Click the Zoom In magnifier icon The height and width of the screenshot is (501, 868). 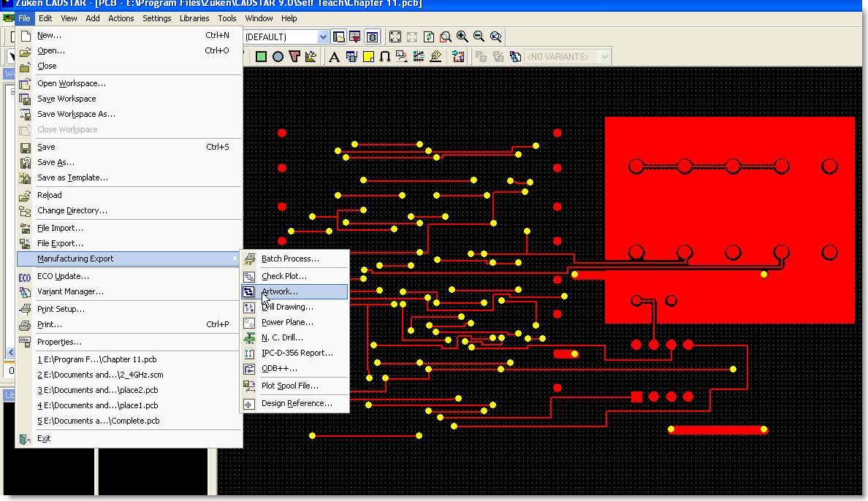pos(462,37)
